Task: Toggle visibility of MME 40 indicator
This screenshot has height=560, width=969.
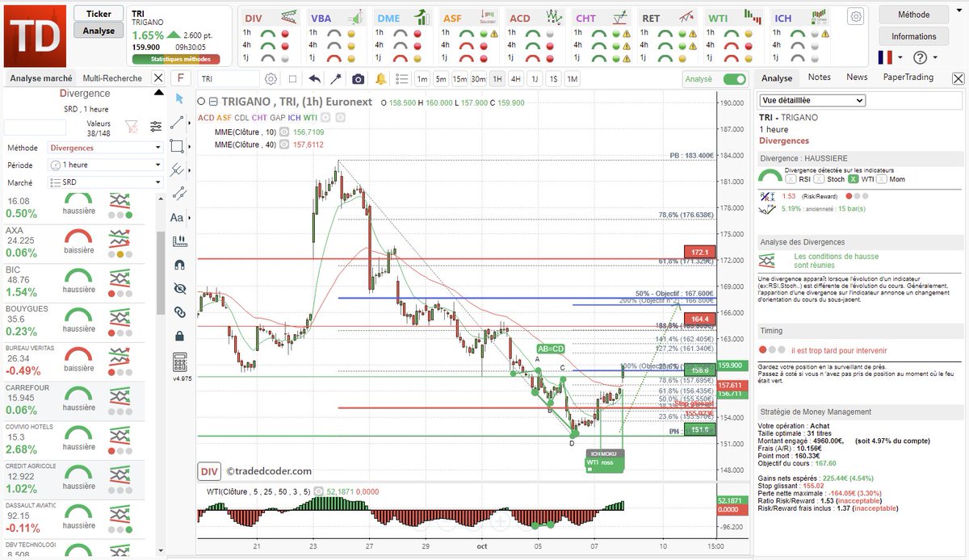Action: [x=284, y=144]
